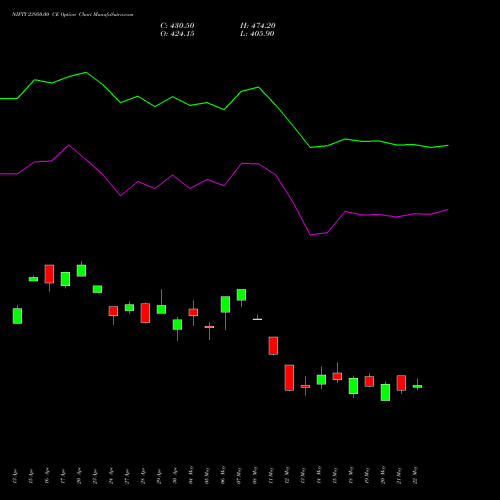Click the purple line's low point near 13 May
Screen dimensions: 500x500
[310, 235]
